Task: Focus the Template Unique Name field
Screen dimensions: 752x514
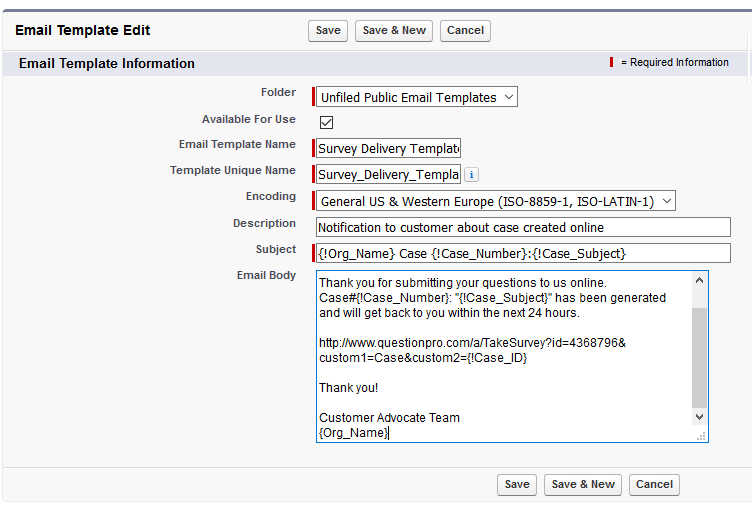Action: [x=388, y=175]
